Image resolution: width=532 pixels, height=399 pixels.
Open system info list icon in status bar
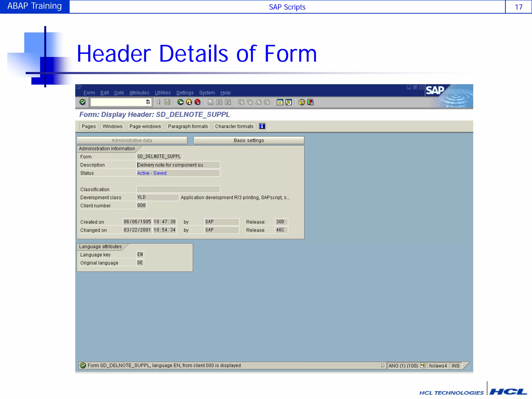pyautogui.click(x=423, y=365)
